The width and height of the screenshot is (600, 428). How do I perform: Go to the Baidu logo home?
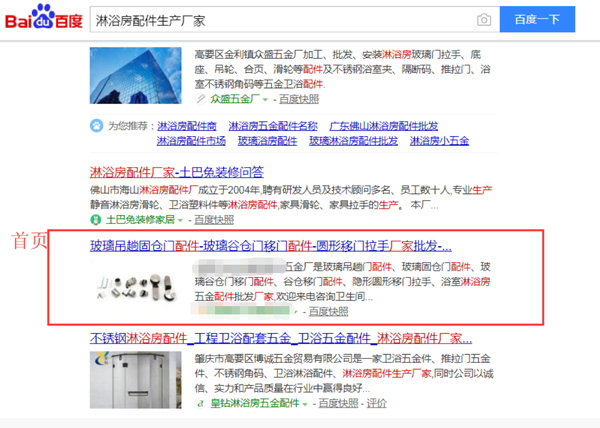click(44, 17)
